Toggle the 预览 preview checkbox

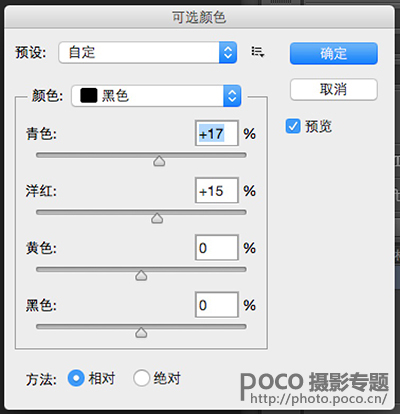[x=293, y=126]
